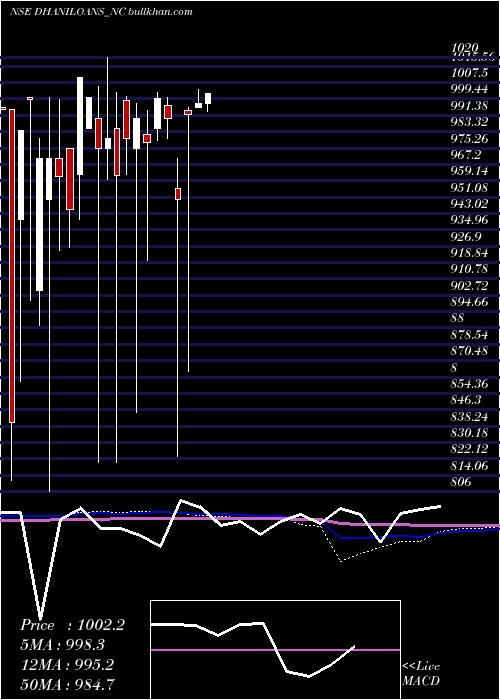500x700 pixels.
Task: Select the 822.12 axis label
Action: [469, 449]
